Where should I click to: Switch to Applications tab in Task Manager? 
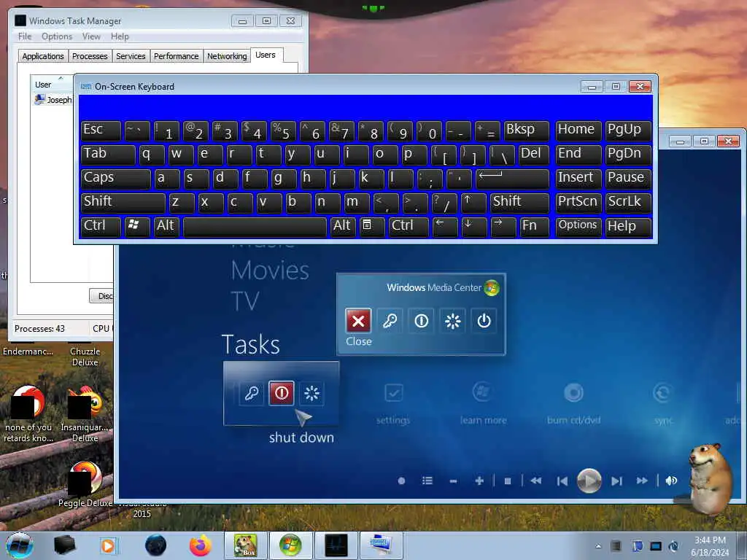(x=43, y=56)
